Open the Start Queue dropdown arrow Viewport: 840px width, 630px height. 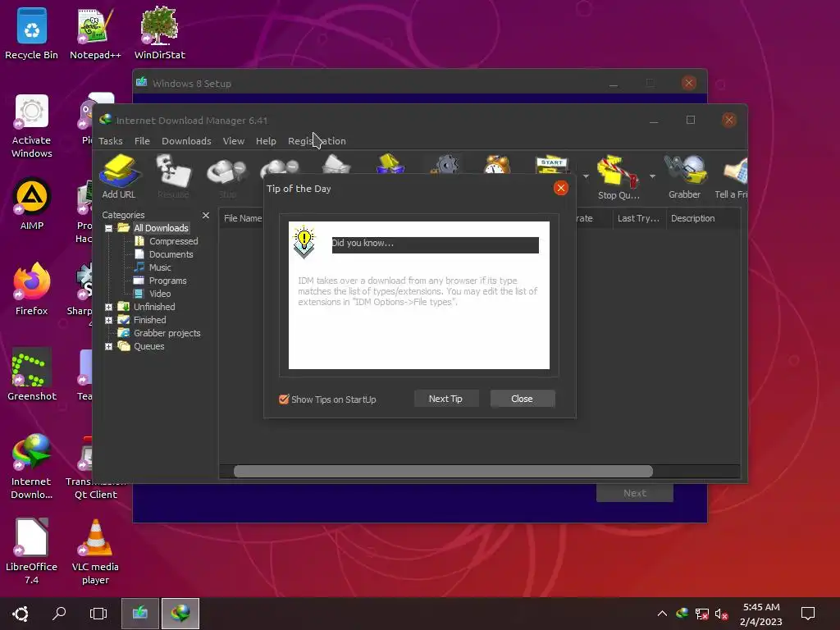[586, 176]
